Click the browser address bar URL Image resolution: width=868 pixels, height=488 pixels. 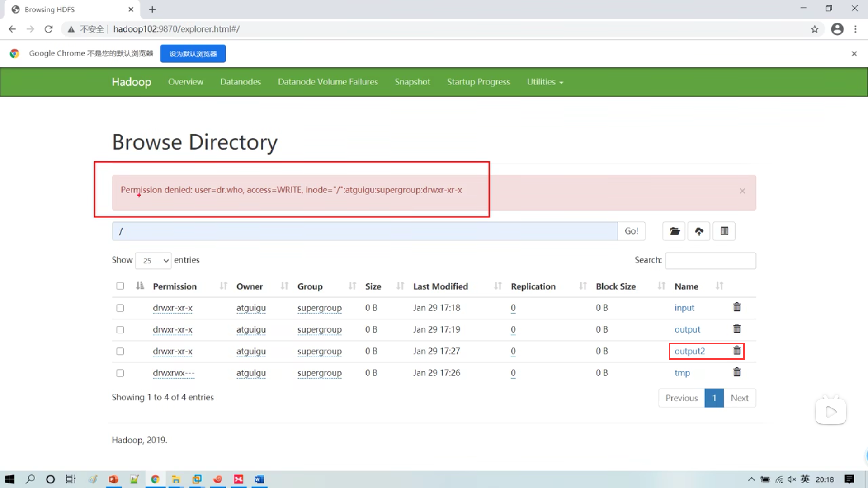pyautogui.click(x=176, y=29)
